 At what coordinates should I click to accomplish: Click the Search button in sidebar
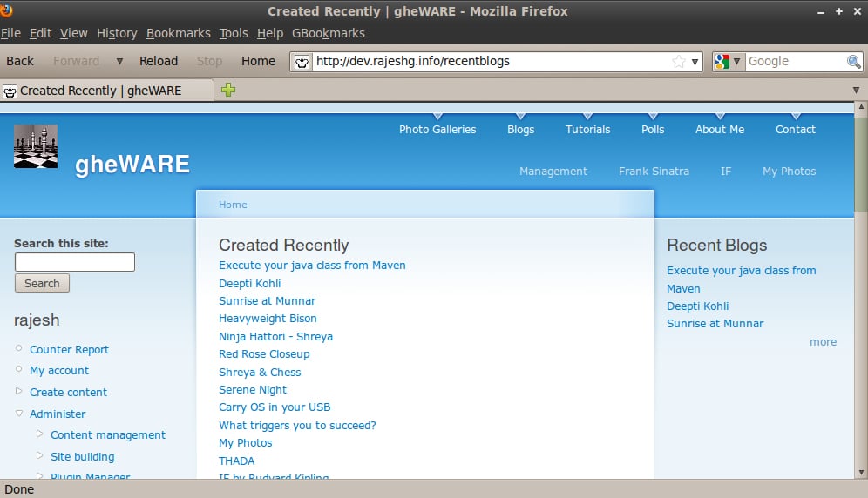click(x=42, y=283)
